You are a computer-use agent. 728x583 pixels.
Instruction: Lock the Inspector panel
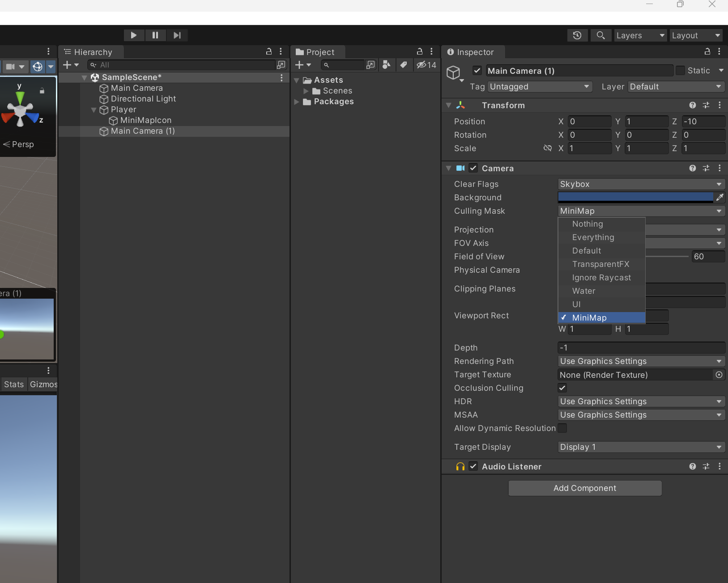click(x=707, y=51)
